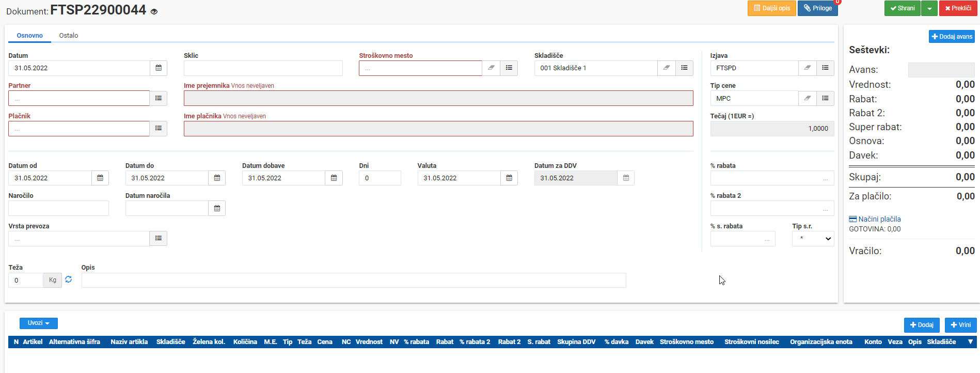980x373 pixels.
Task: Click the Stroškovno mesto input field
Action: pos(420,68)
